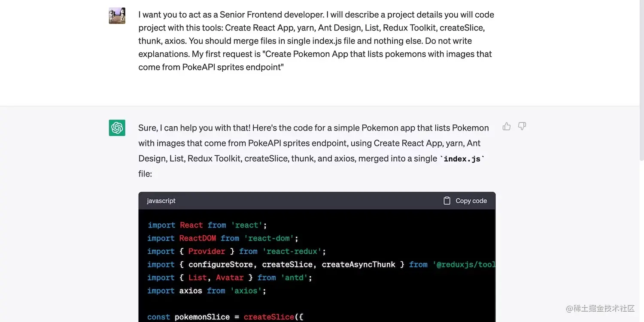Click the thumbs down icon on the reply
The width and height of the screenshot is (644, 322).
[522, 126]
